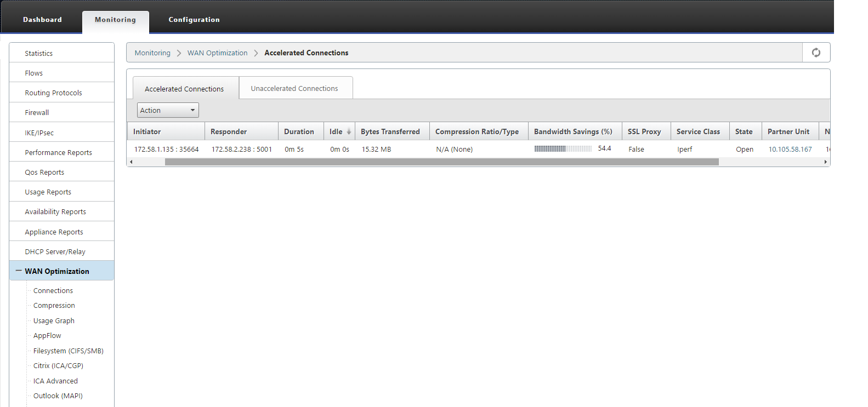Open DHCP Server/Relay
The height and width of the screenshot is (407, 868).
pos(61,251)
